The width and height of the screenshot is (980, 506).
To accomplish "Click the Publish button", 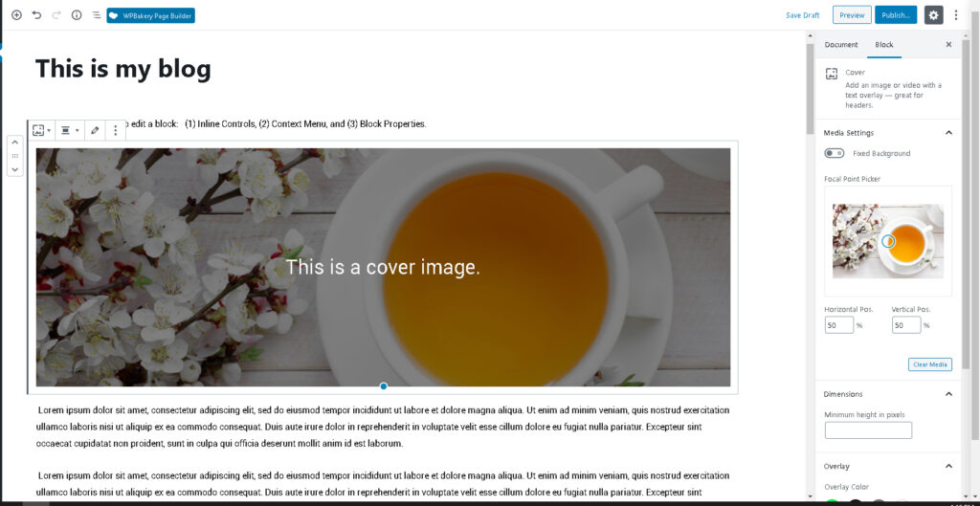I will [895, 15].
